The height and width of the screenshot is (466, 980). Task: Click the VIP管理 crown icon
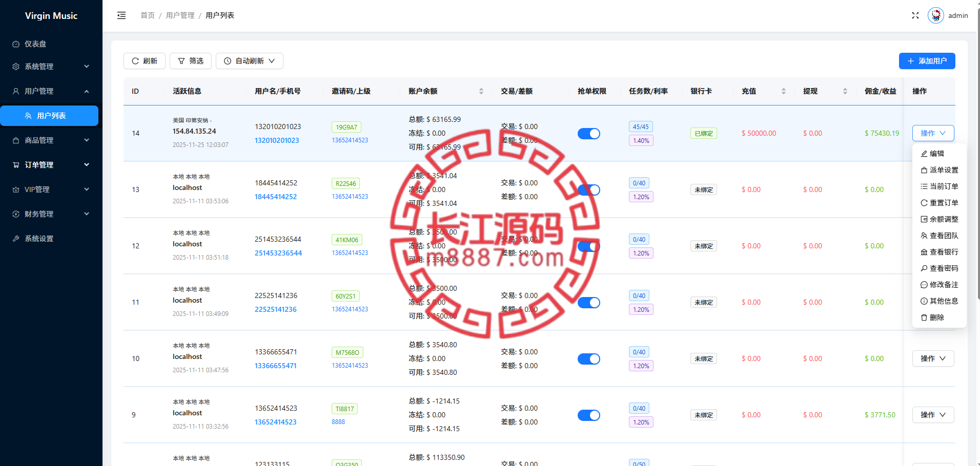point(16,189)
